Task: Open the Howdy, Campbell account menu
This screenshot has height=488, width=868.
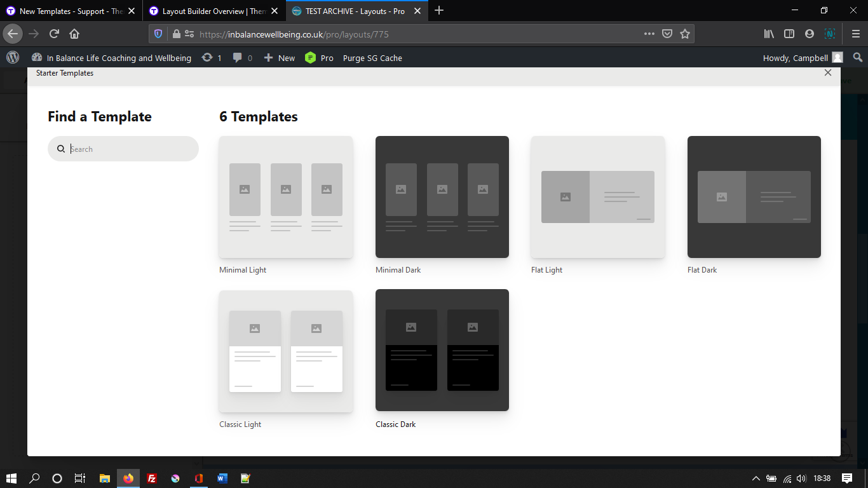Action: 803,58
